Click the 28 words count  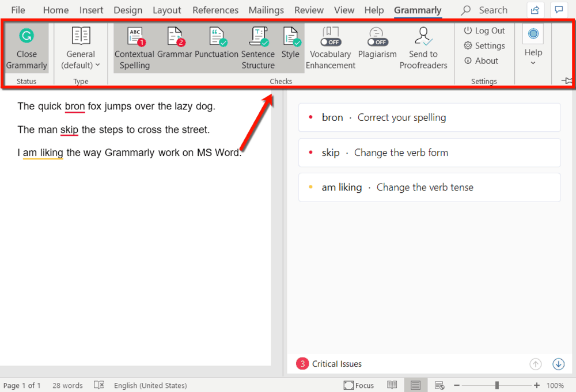pyautogui.click(x=67, y=386)
